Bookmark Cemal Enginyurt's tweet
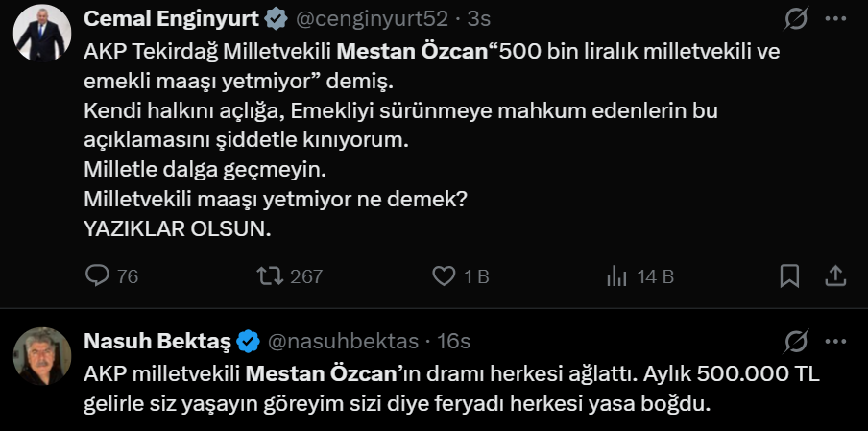Screen dimensions: 868x431 point(789,276)
